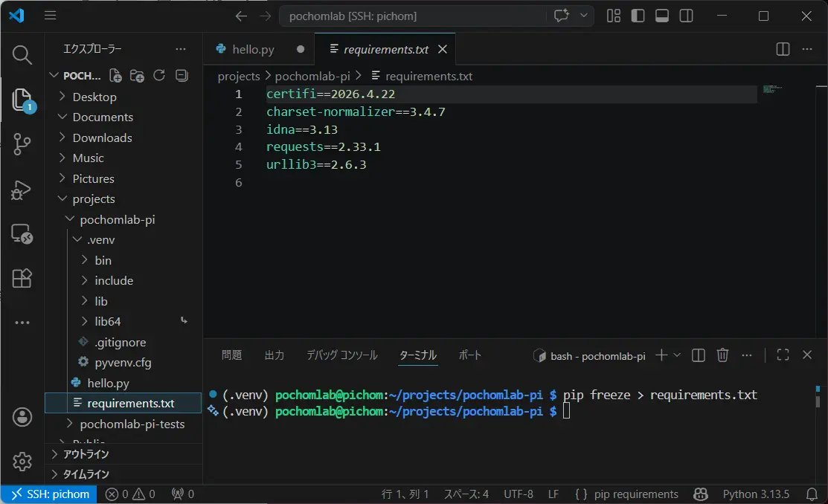Image resolution: width=828 pixels, height=504 pixels.
Task: Switch to デバッグ コンソール tab
Action: coord(341,355)
